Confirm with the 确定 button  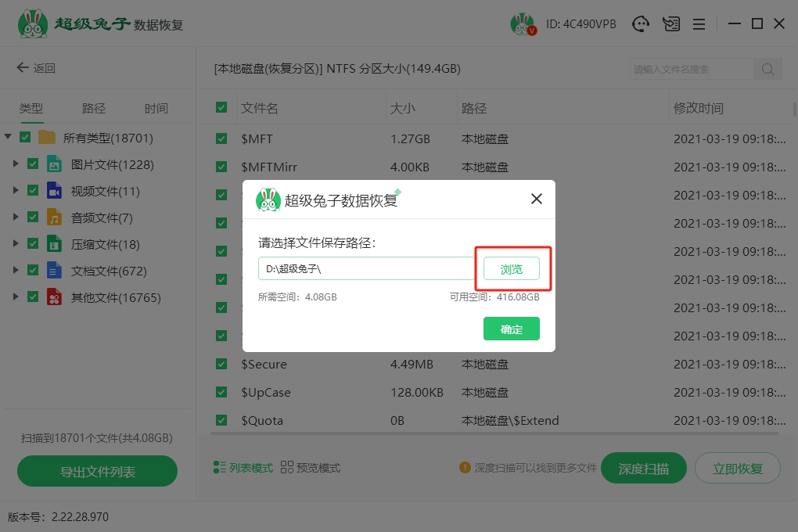point(512,329)
